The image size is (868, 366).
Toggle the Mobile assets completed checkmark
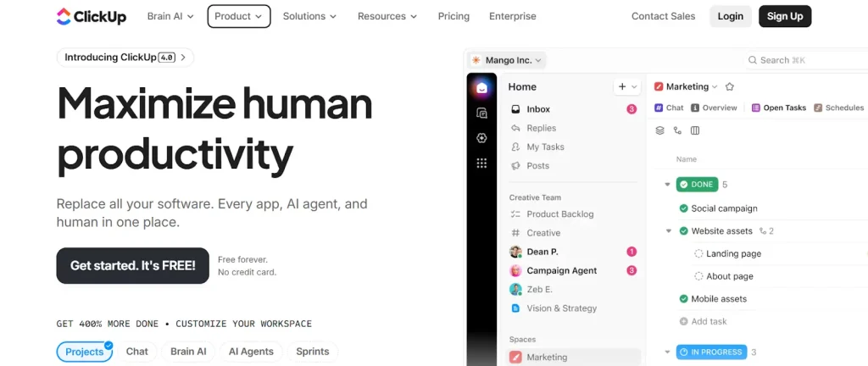684,299
